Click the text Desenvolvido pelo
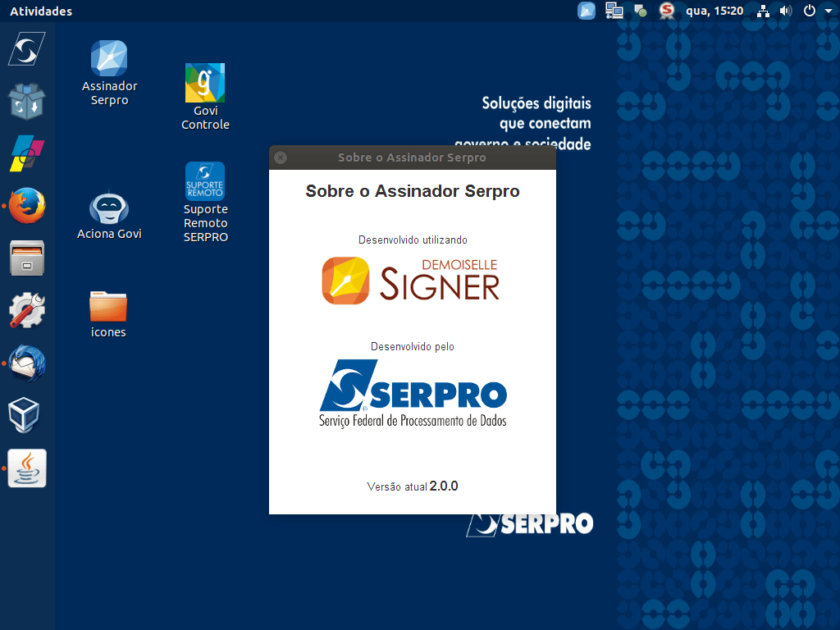 413,347
